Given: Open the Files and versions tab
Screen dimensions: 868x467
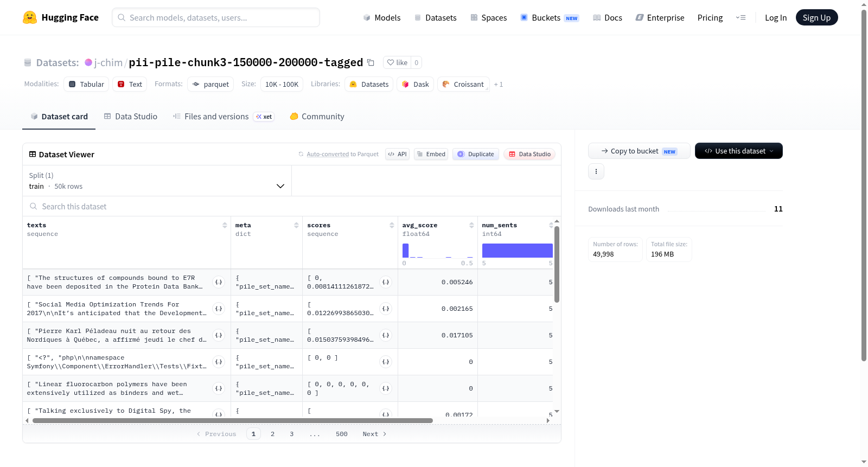Looking at the screenshot, I should [x=224, y=117].
